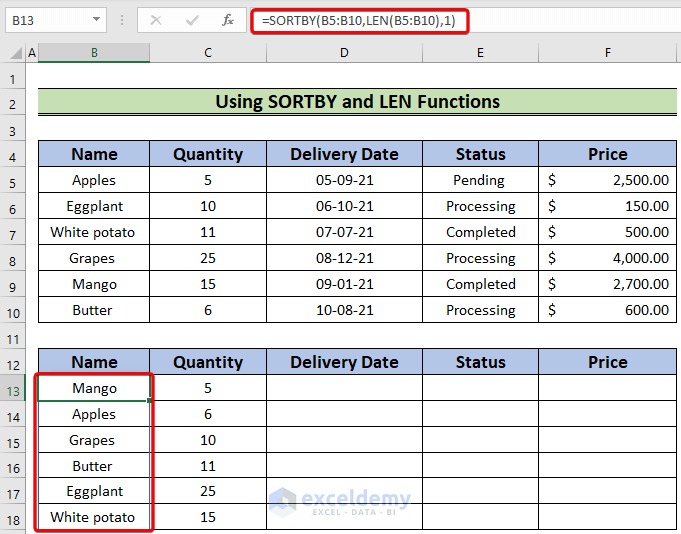Image resolution: width=681 pixels, height=534 pixels.
Task: Select the 'Mango' cell in row 9
Action: pyautogui.click(x=94, y=284)
